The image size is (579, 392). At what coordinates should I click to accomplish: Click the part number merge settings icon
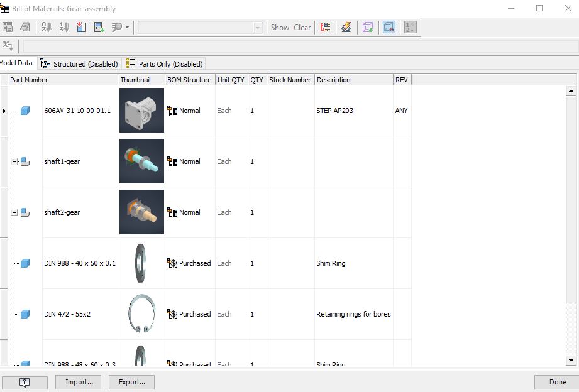[x=325, y=27]
